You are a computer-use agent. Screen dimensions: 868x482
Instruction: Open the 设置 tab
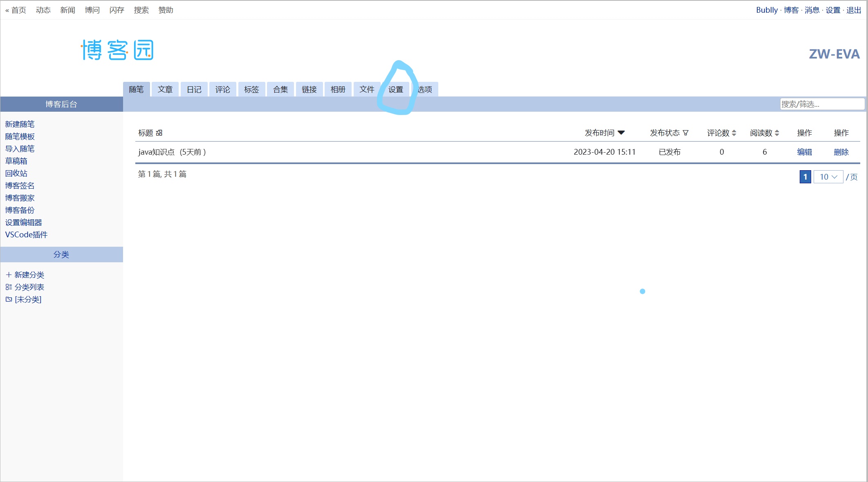tap(396, 89)
